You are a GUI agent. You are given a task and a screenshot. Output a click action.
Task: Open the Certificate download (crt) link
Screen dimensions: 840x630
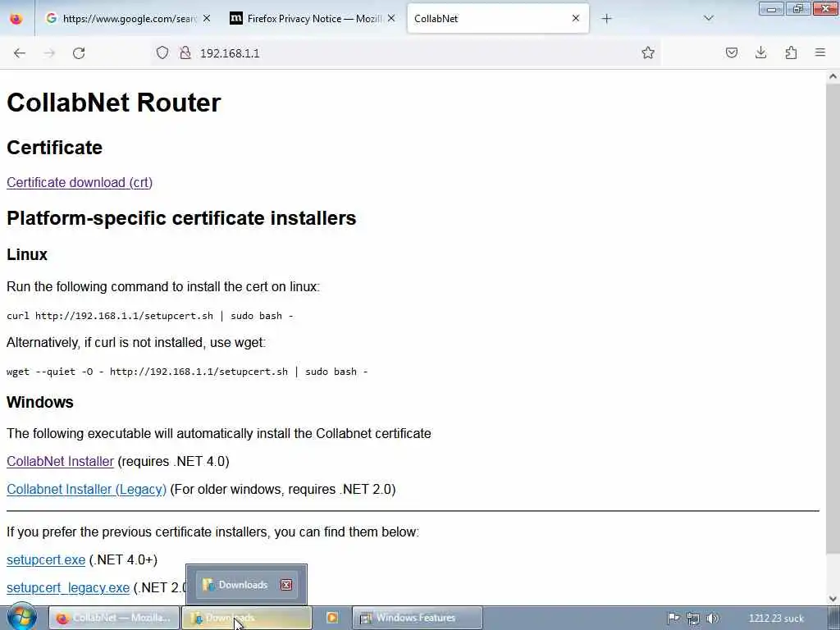point(80,183)
